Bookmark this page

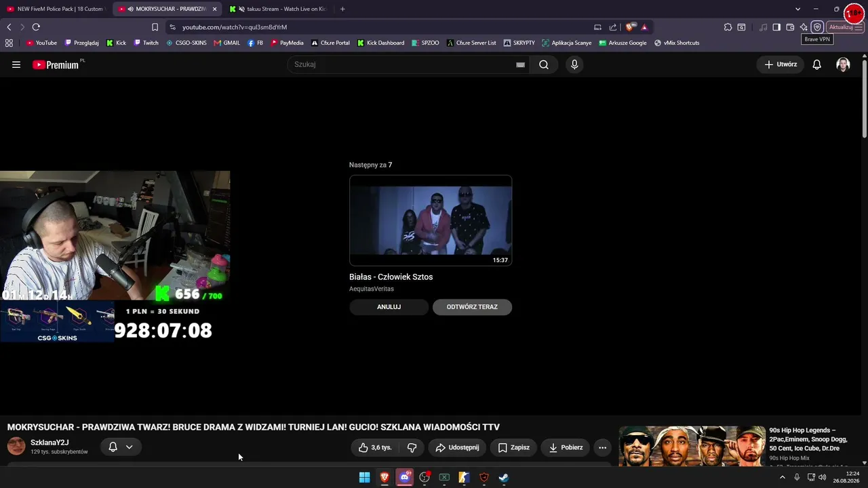point(155,27)
